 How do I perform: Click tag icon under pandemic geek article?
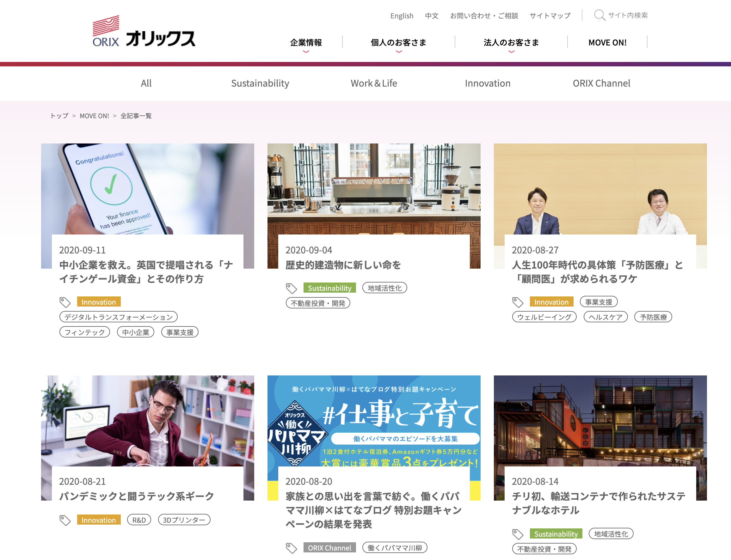coord(65,520)
